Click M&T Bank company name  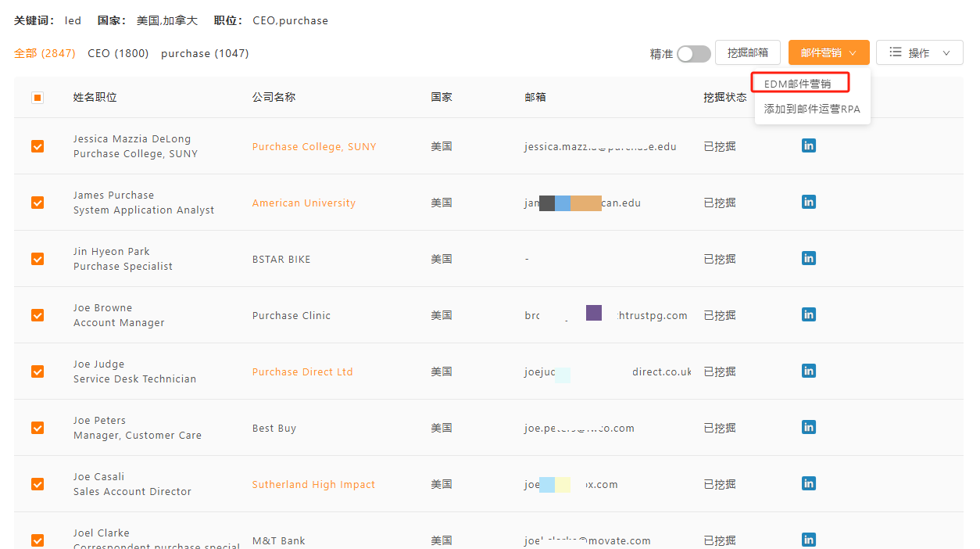279,540
